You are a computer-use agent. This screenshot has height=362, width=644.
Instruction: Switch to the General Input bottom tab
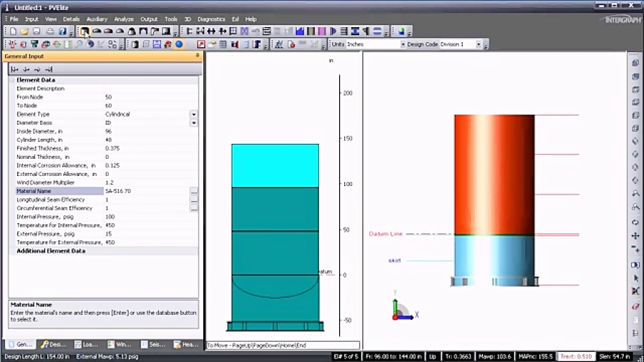21,345
